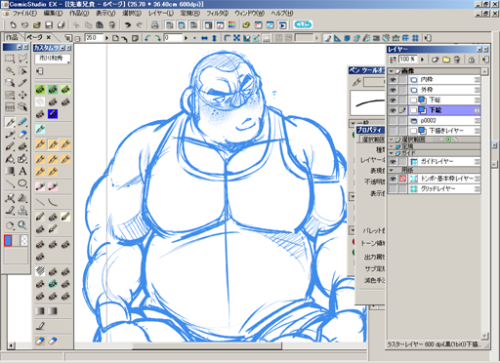Select the Eraser tool in tool palette

click(x=22, y=134)
